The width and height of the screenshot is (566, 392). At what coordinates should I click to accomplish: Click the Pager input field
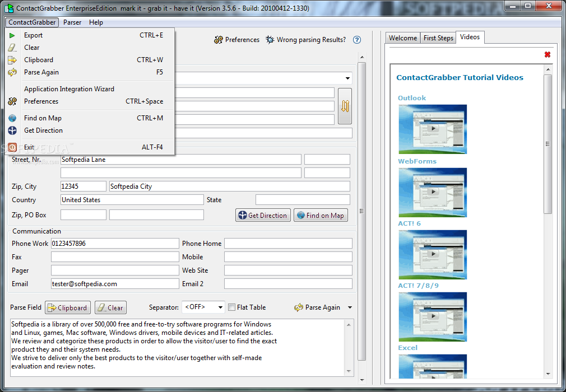[x=115, y=270]
